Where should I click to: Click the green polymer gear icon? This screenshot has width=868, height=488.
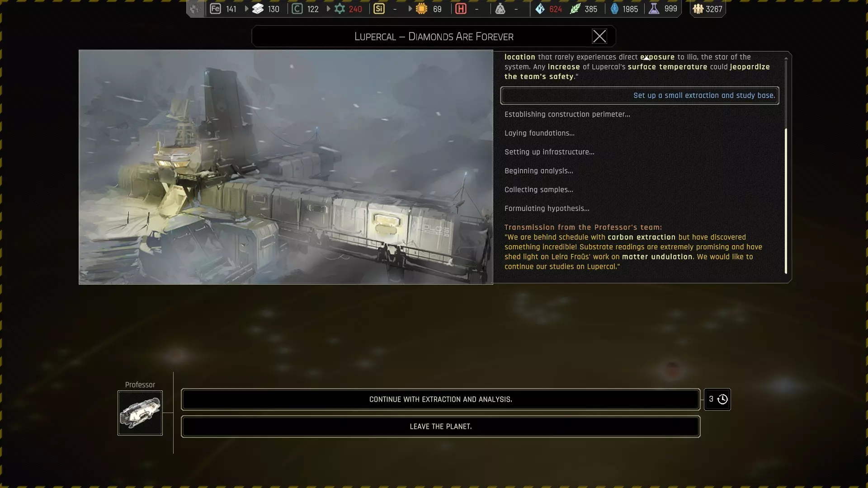[x=340, y=9]
